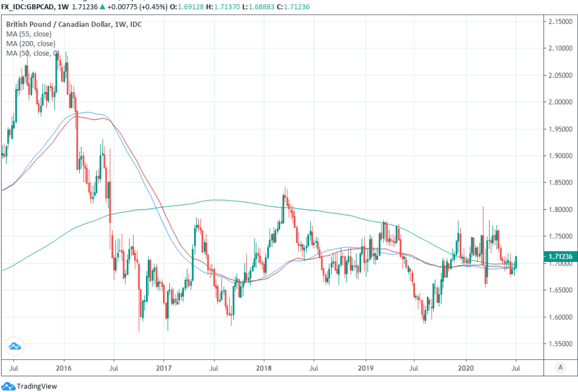The width and height of the screenshot is (578, 392).
Task: Click the 2020 label on time axis
Action: click(x=466, y=367)
